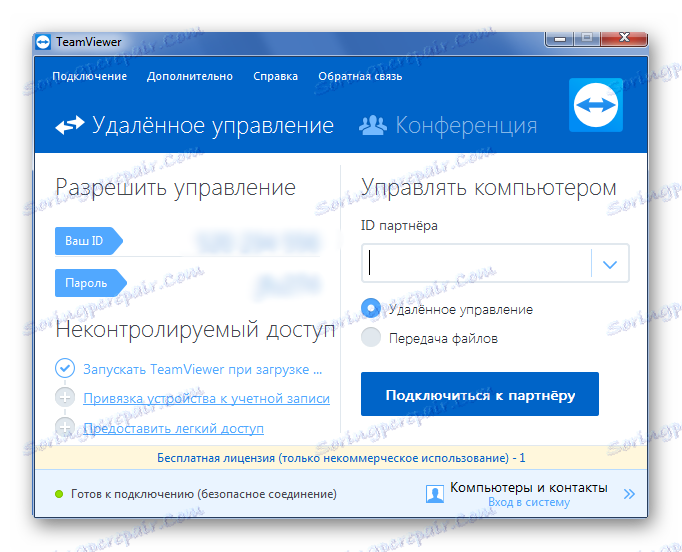
Task: Expand the partner ID dropdown arrow
Action: [610, 264]
